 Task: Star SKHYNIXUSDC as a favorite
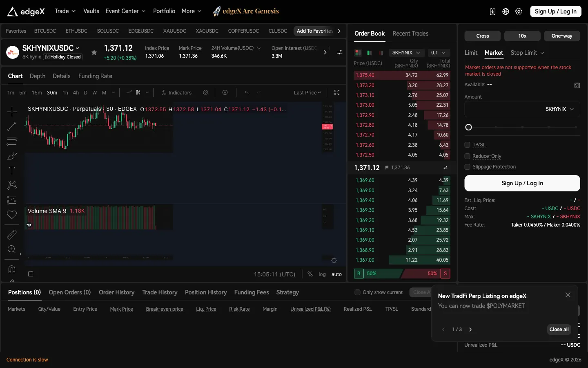pyautogui.click(x=94, y=52)
